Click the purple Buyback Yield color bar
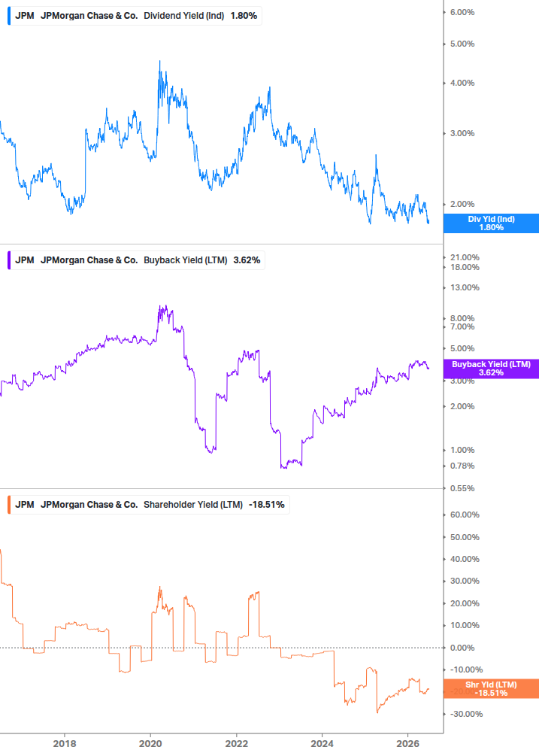Image resolution: width=539 pixels, height=756 pixels. pos(9,260)
